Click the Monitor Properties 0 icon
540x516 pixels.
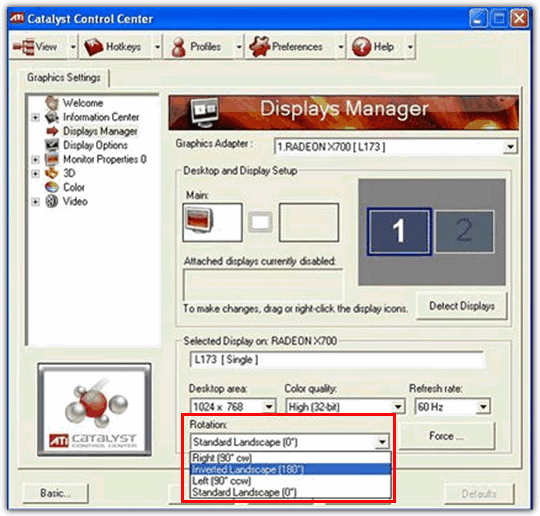point(52,159)
